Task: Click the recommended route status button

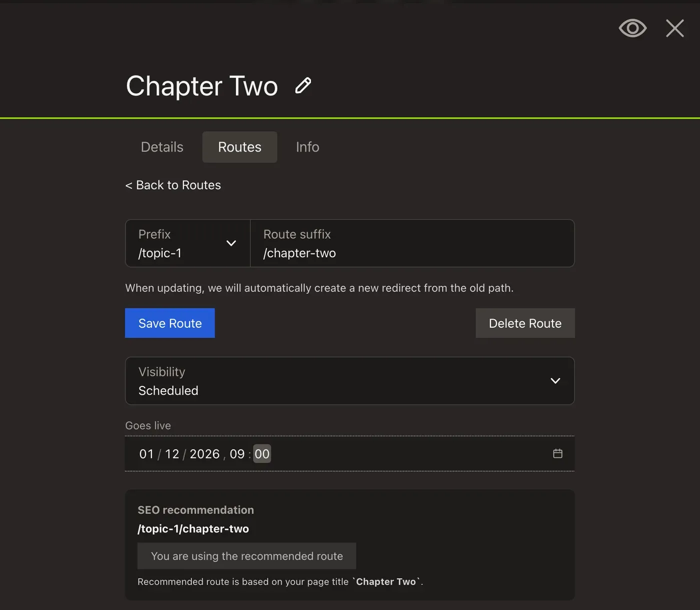Action: 247,556
